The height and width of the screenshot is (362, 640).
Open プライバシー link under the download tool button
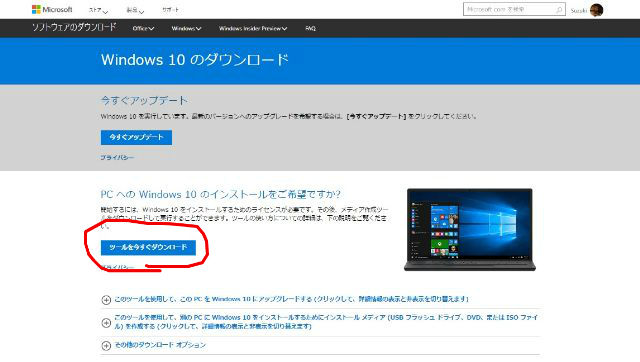pos(118,267)
